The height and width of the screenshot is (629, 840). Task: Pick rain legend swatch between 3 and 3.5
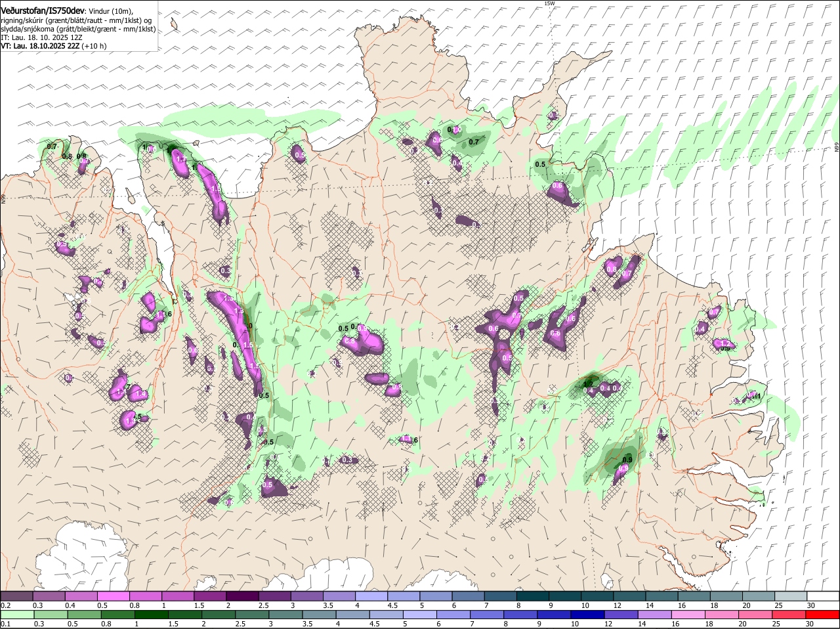(285, 615)
